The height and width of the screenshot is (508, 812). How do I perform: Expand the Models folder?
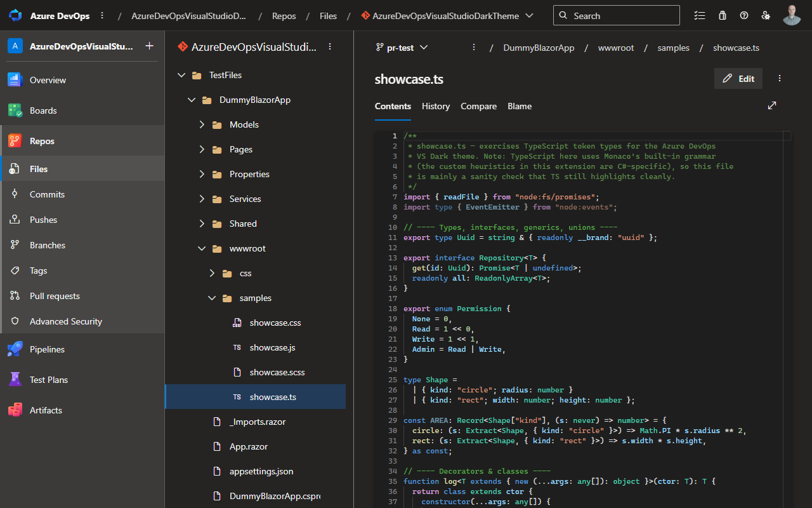[x=202, y=124]
